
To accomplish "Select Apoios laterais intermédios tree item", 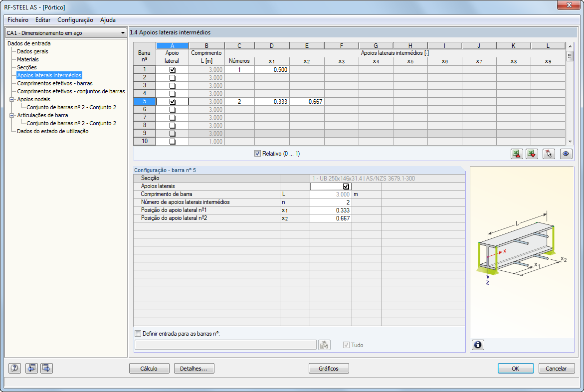I will tap(49, 75).
